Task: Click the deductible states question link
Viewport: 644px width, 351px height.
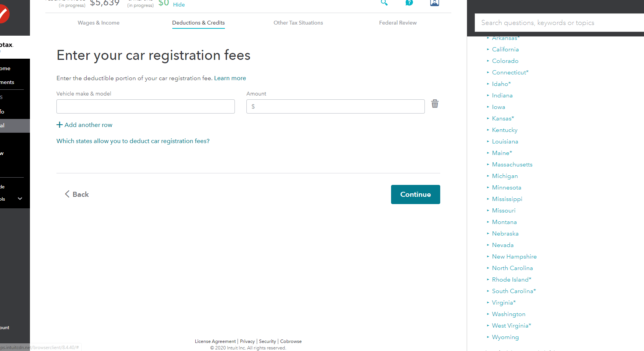Action: pos(133,141)
